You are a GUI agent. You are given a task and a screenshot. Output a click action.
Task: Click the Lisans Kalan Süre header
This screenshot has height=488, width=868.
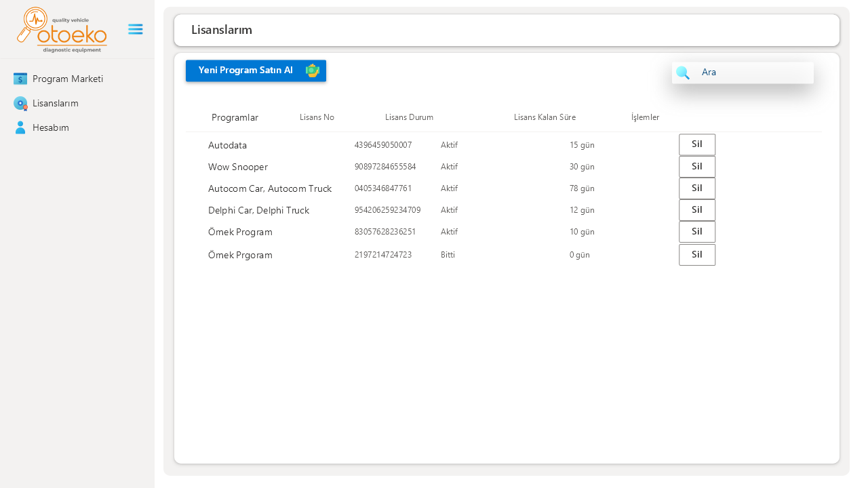[545, 117]
